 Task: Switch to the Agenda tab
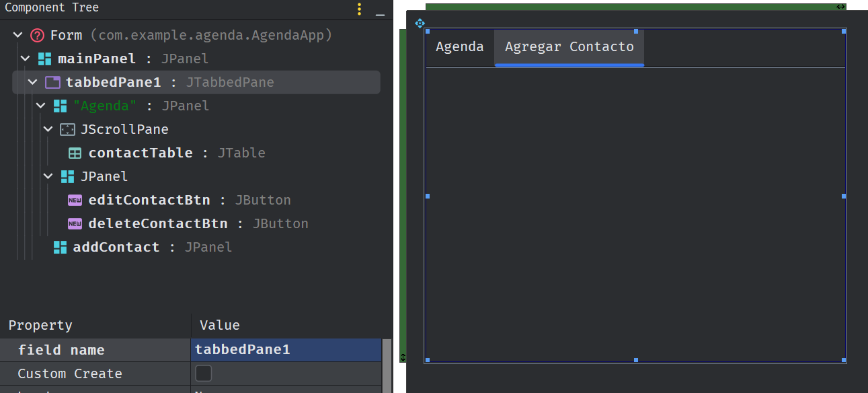(x=460, y=47)
